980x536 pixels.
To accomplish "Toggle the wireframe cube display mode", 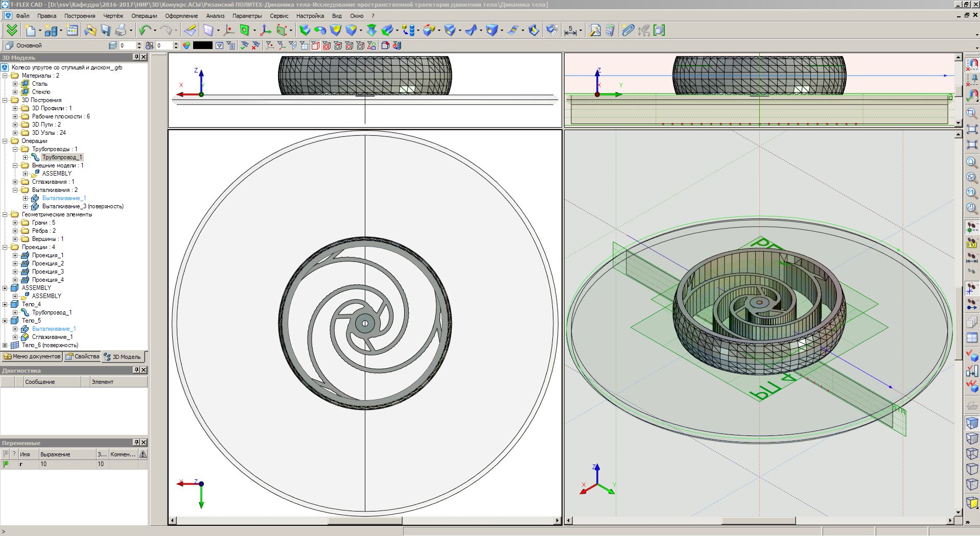I will tap(972, 454).
